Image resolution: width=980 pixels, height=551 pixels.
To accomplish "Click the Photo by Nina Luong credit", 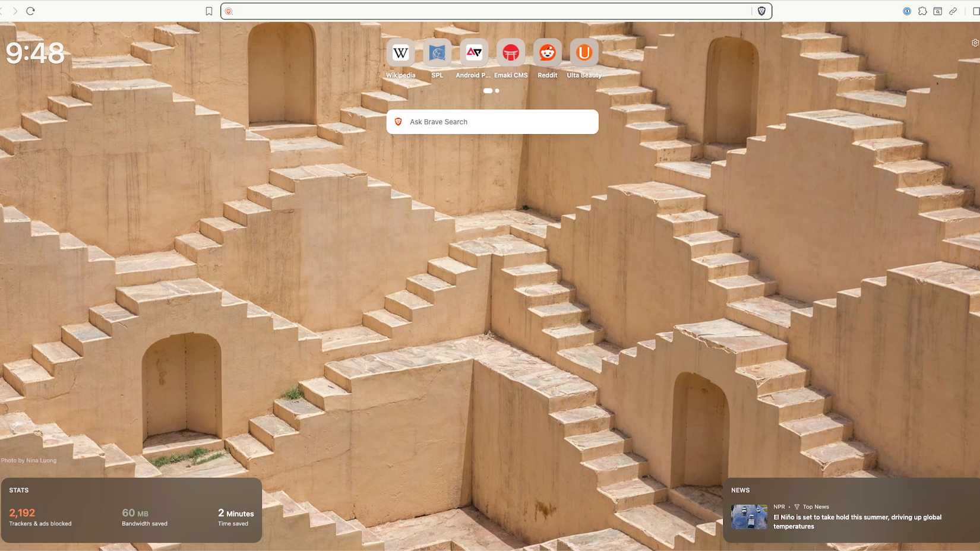I will pyautogui.click(x=29, y=460).
